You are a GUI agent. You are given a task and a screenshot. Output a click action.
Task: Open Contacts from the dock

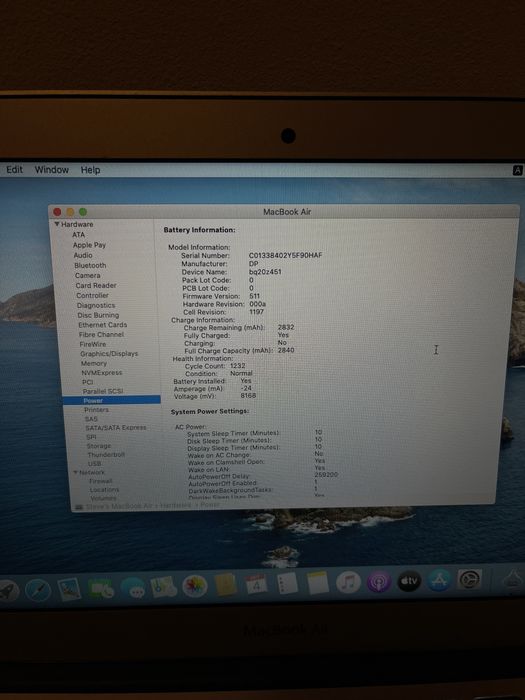point(225,585)
